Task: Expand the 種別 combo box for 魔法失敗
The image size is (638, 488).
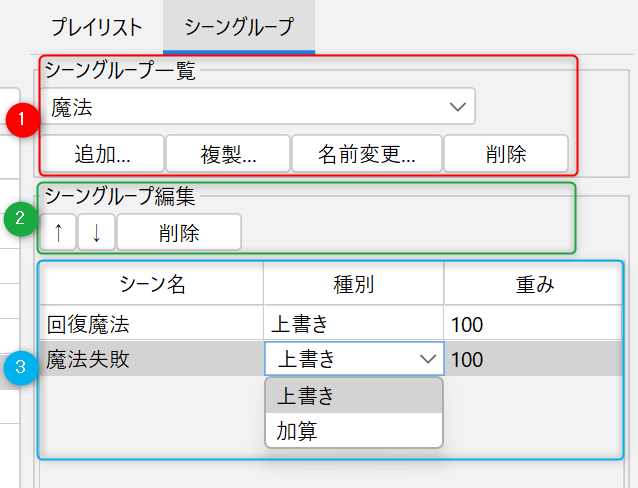Action: (353, 359)
